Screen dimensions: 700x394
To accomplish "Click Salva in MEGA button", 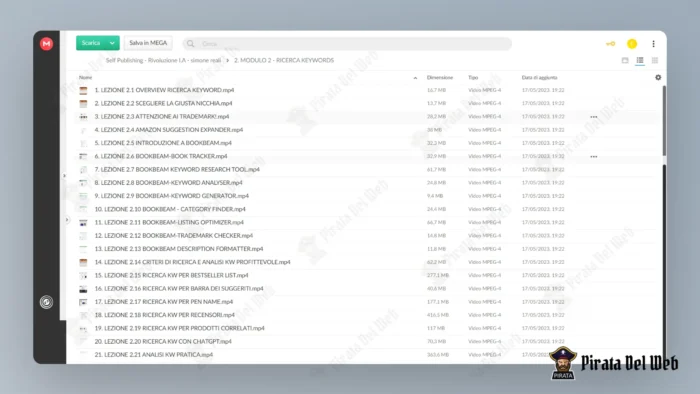I will (x=148, y=43).
